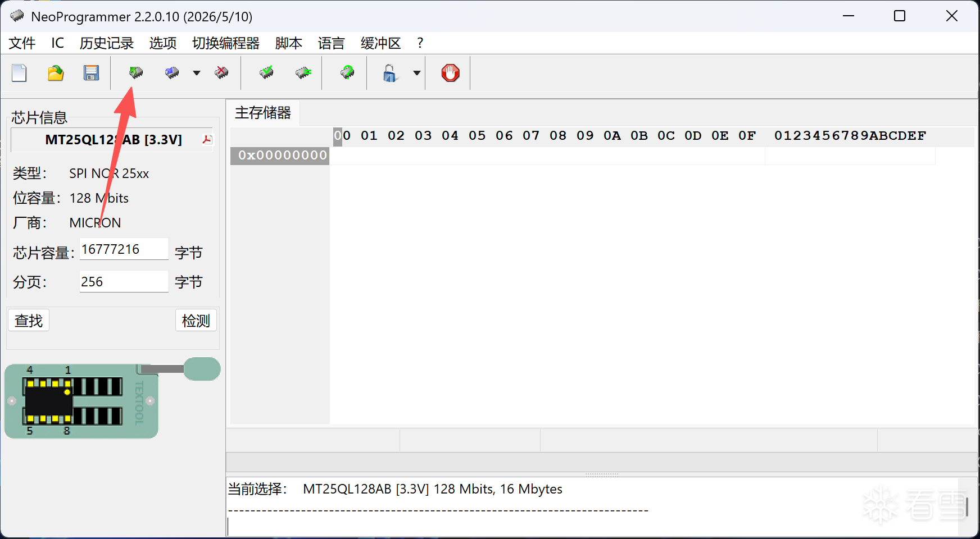Click the MICRON manufacturer value

[x=95, y=223]
